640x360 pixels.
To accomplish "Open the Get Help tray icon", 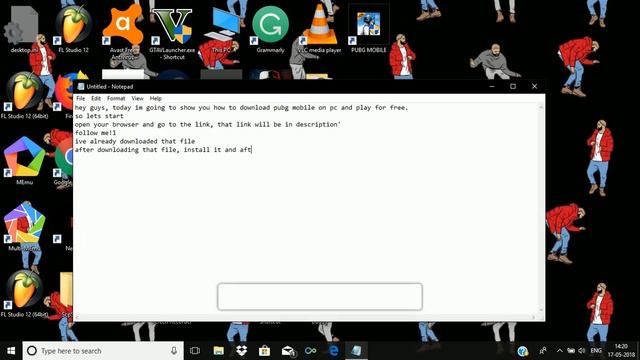I will (522, 351).
